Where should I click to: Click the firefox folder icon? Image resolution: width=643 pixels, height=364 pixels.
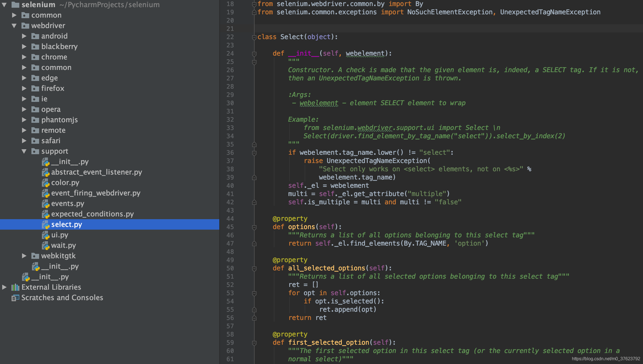click(x=35, y=88)
